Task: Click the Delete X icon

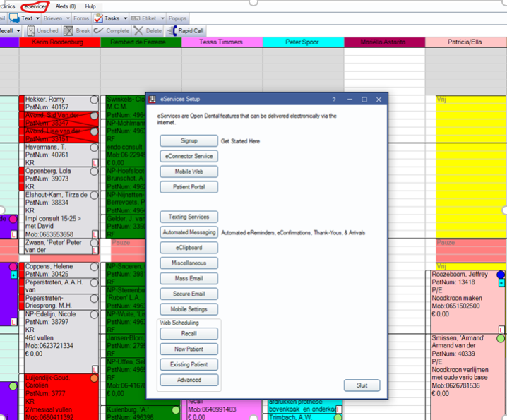Action: pyautogui.click(x=138, y=31)
